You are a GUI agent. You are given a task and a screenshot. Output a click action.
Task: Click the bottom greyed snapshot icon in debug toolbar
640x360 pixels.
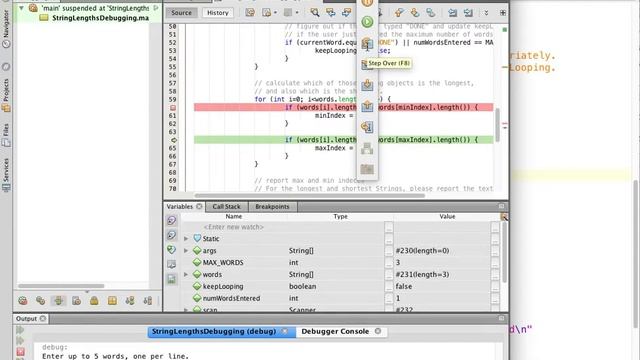tap(367, 169)
